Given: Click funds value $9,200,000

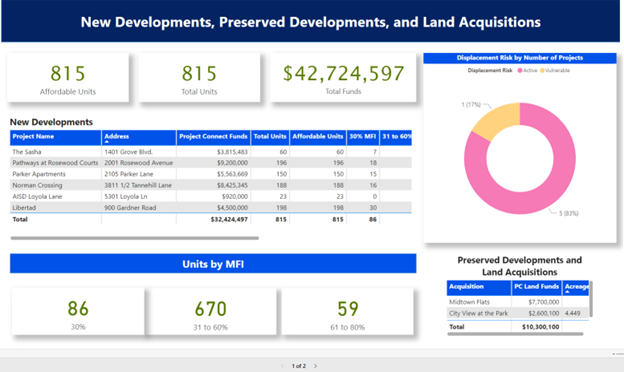Looking at the screenshot, I should coord(232,163).
